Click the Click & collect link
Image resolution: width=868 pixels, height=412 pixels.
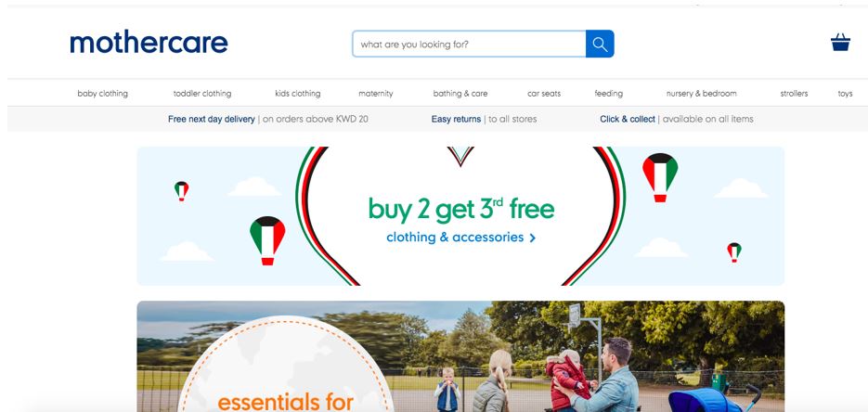pos(628,119)
